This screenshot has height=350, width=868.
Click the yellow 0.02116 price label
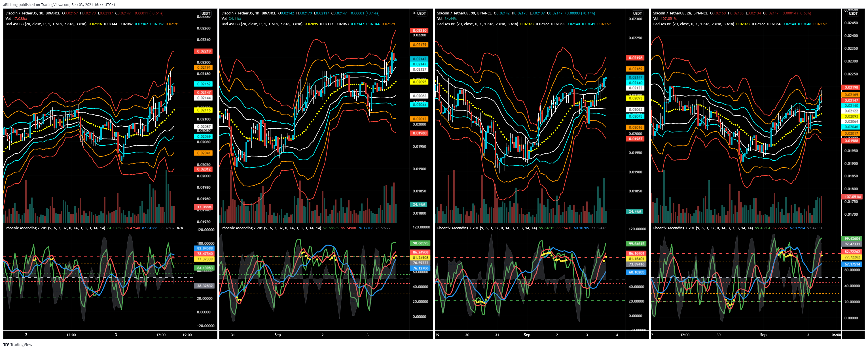[x=204, y=110]
